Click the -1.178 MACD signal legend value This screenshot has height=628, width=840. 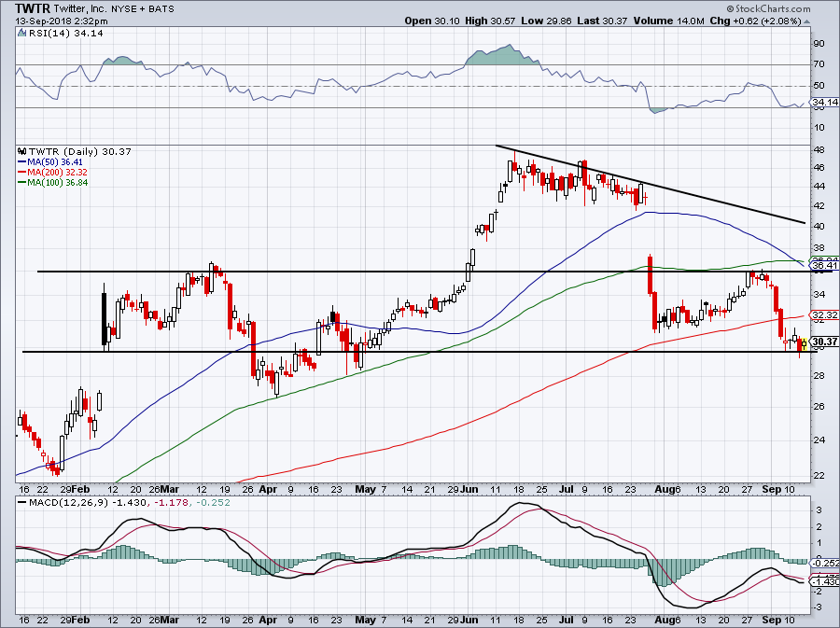pos(171,503)
